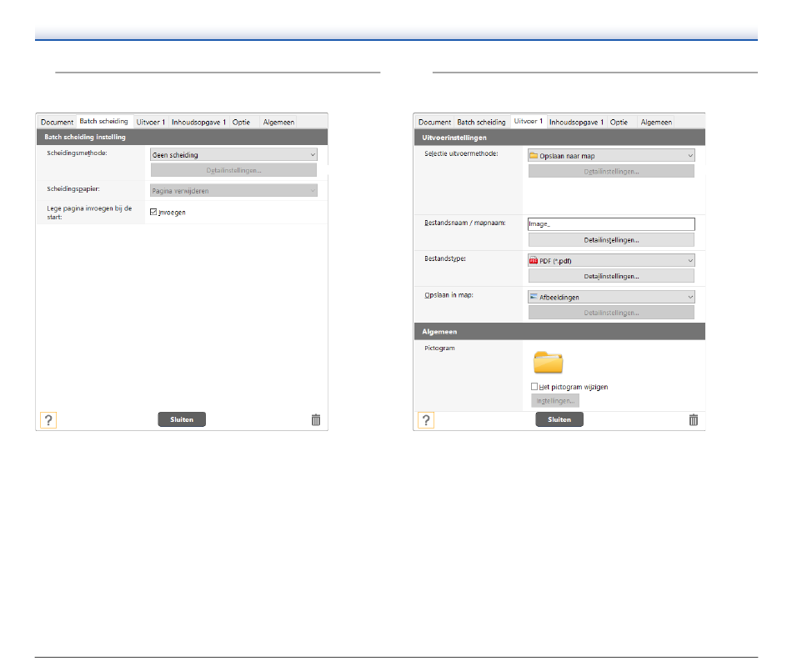The image size is (792, 672).
Task: Click the Scheidingspapier label
Action: 73,189
